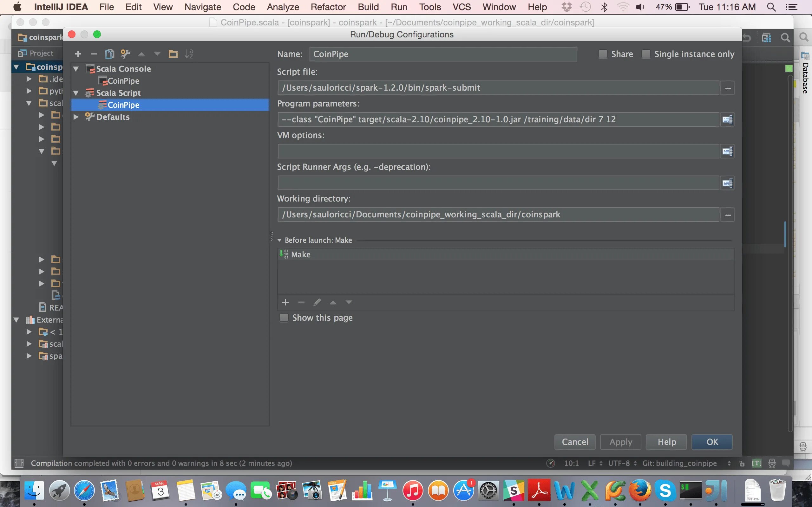This screenshot has height=507, width=812.
Task: Toggle Show this page checkbox
Action: (284, 318)
